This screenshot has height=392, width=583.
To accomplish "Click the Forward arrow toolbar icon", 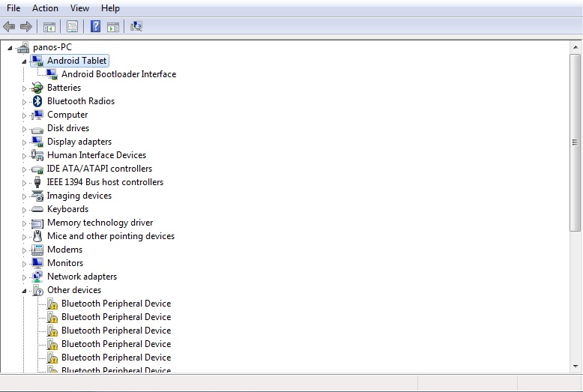I will point(25,27).
